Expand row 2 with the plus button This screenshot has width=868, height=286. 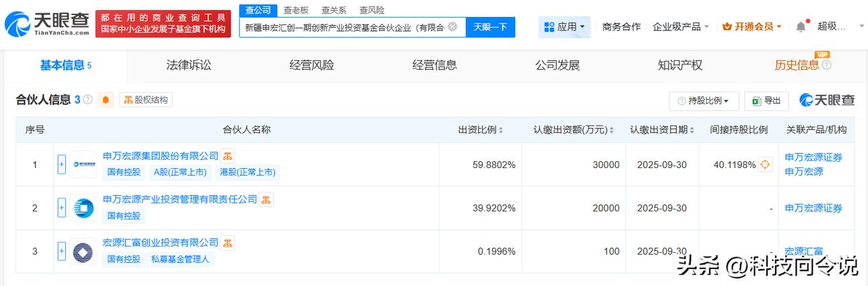[62, 208]
